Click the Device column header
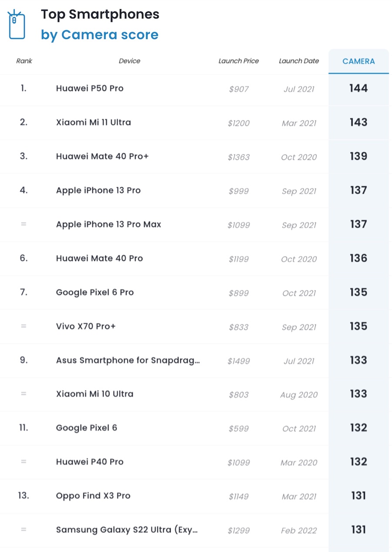This screenshot has width=392, height=552. pos(129,61)
